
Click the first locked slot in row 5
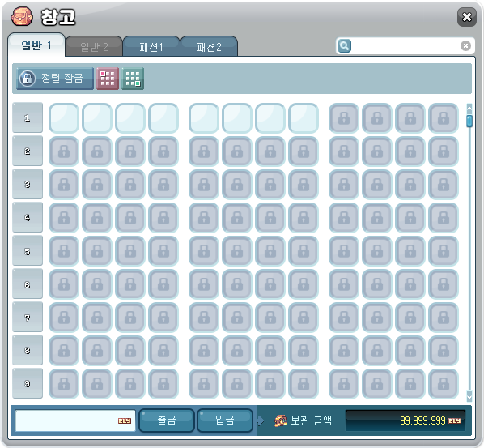64,251
